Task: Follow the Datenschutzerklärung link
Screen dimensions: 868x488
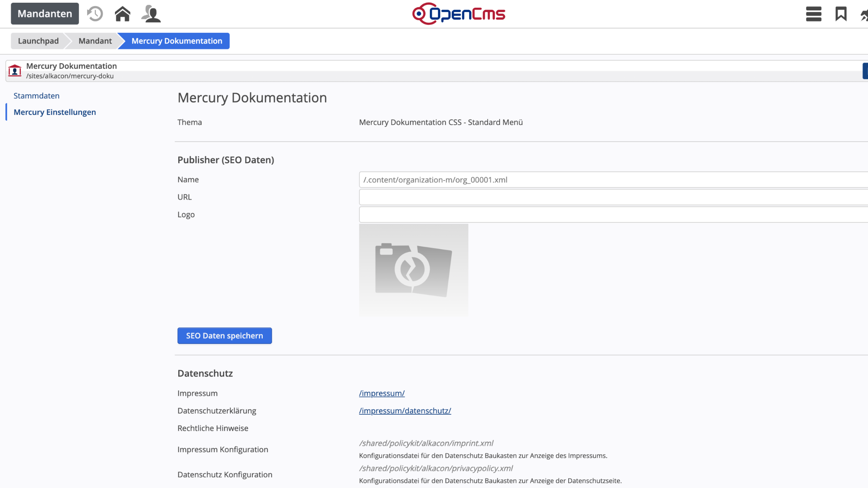Action: click(x=405, y=410)
